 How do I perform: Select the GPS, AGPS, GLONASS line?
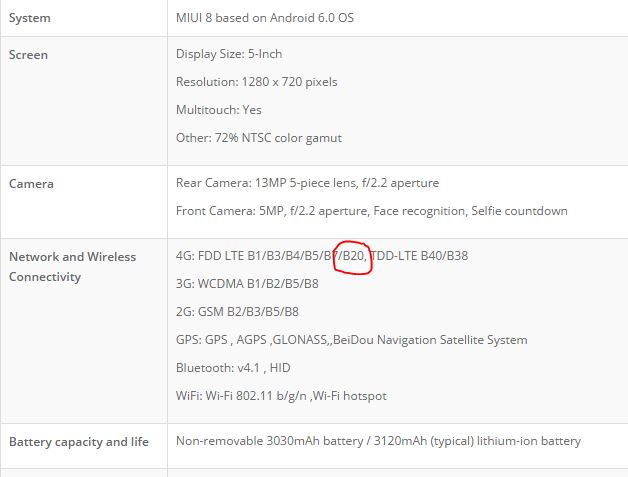[351, 340]
